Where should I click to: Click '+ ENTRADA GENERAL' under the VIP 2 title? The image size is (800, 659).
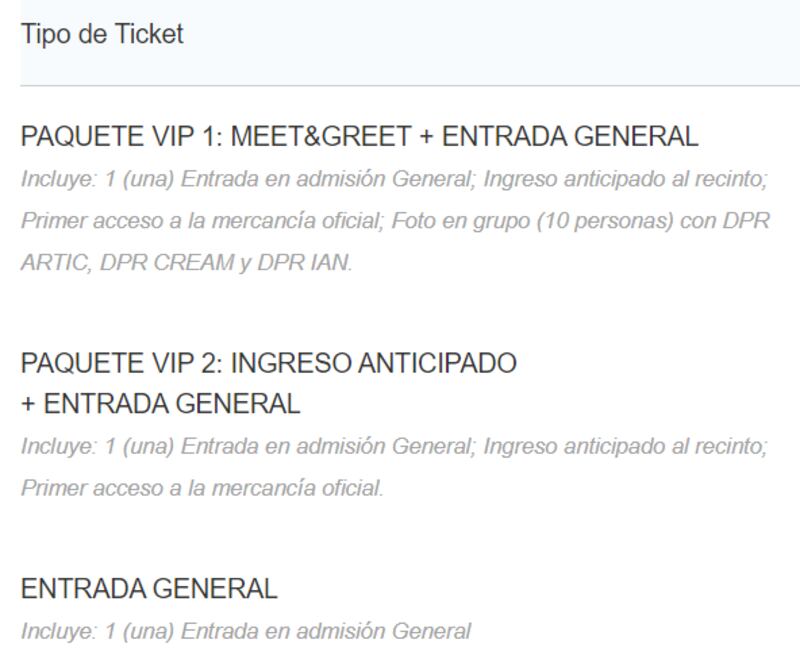(x=161, y=404)
